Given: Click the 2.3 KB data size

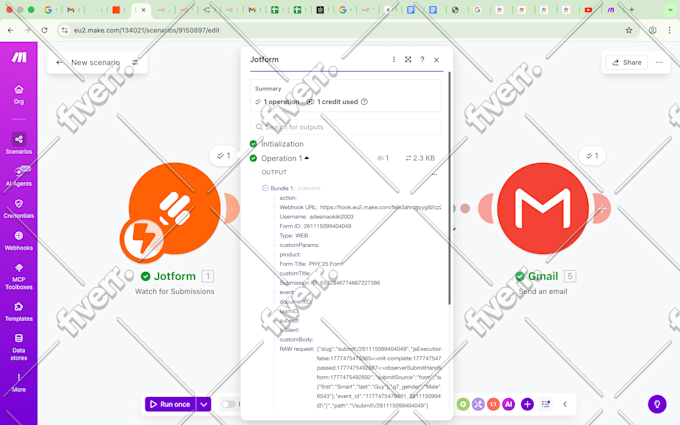Looking at the screenshot, I should click(x=420, y=158).
